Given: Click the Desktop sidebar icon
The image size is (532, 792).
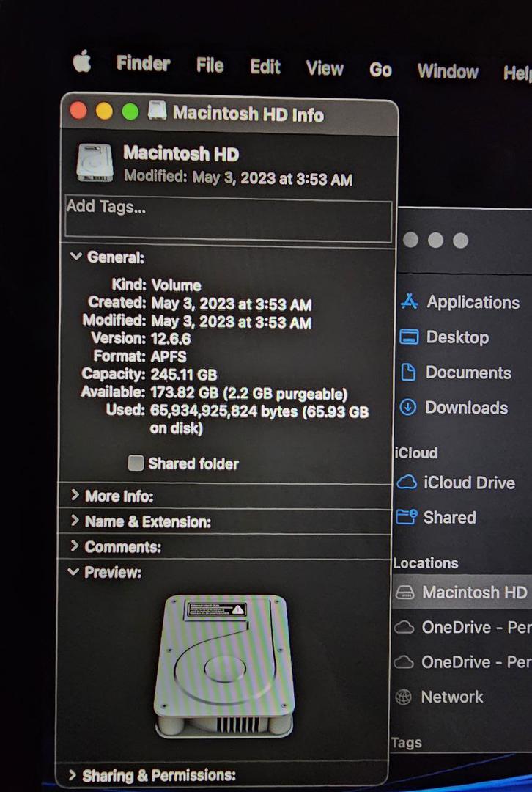Looking at the screenshot, I should coord(409,337).
